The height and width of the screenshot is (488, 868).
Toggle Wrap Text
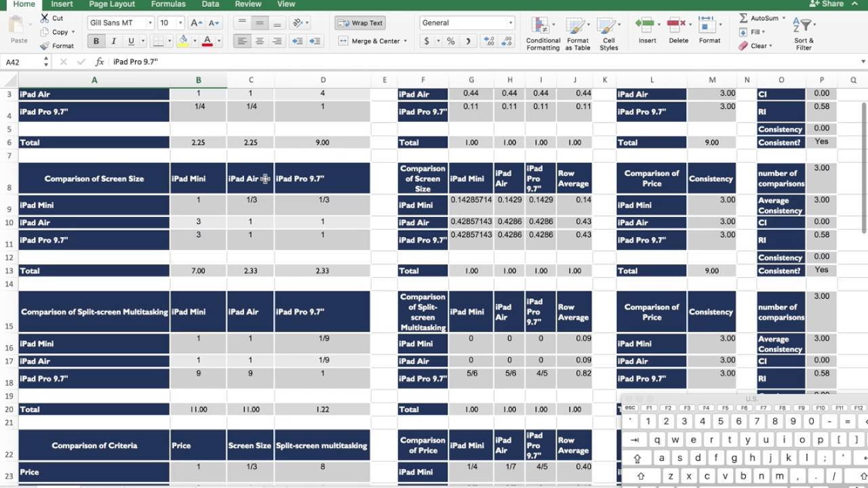point(360,23)
